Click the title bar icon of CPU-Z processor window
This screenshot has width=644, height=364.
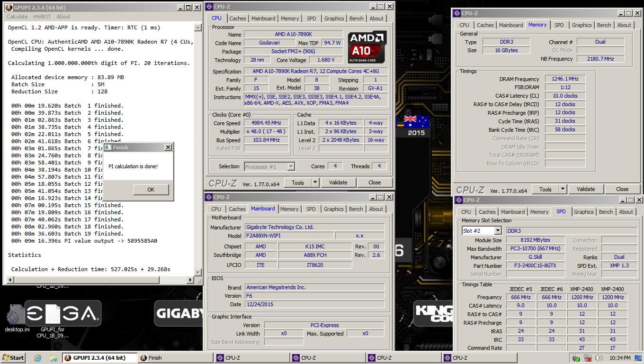click(210, 7)
